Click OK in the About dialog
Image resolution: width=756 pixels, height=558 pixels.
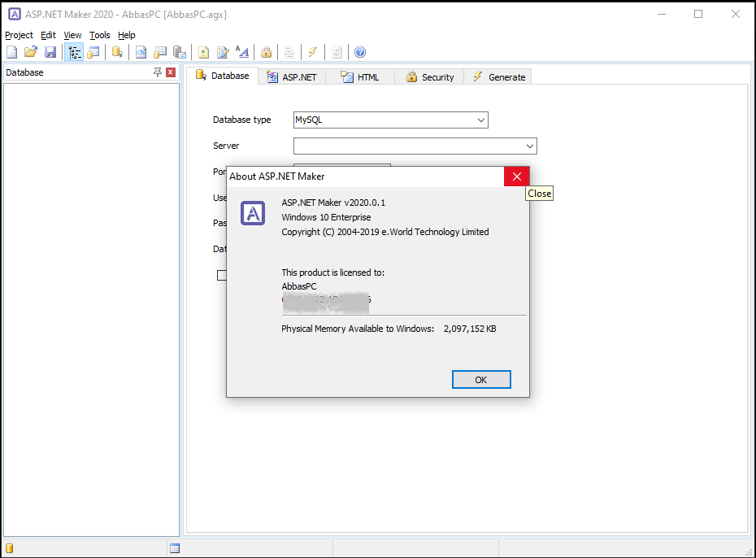(481, 380)
